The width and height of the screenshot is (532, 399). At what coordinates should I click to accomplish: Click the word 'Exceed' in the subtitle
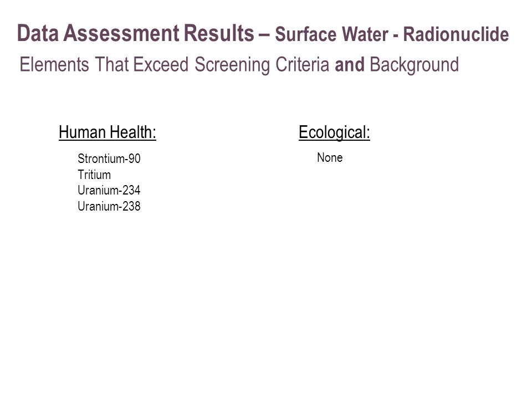click(x=161, y=64)
